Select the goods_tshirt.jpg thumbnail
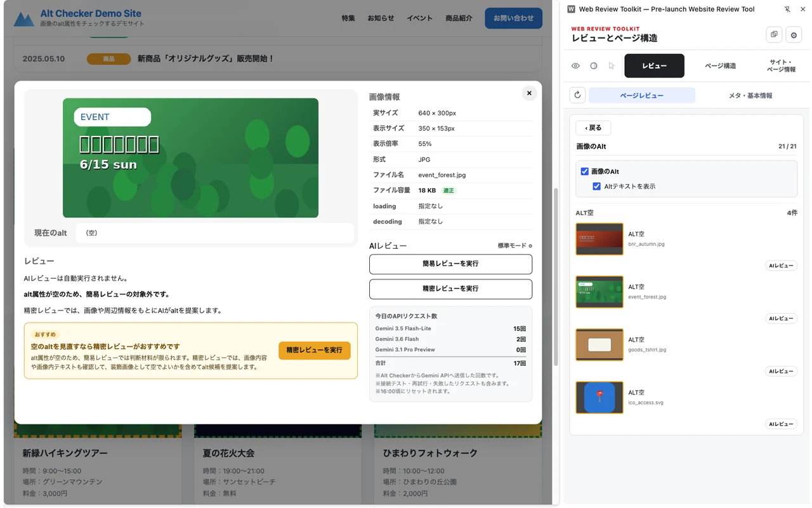This screenshot has height=508, width=812. (x=599, y=344)
